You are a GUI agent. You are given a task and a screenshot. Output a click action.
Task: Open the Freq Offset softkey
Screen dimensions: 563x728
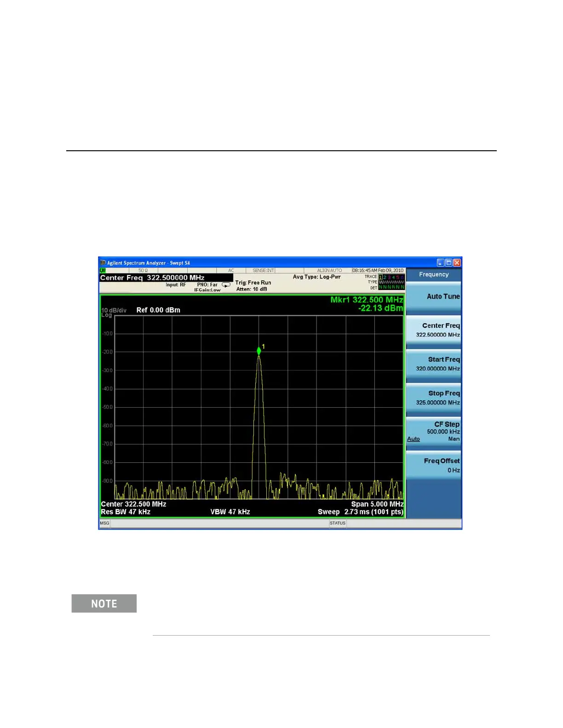433,465
